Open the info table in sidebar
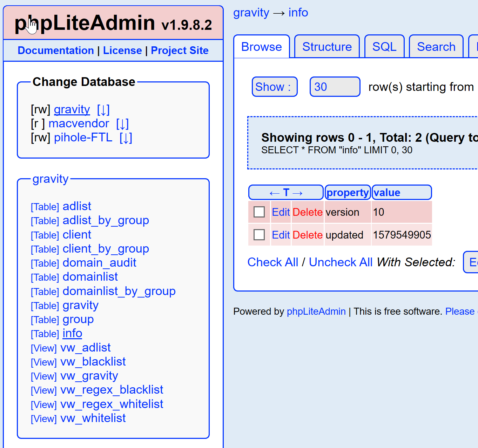 72,333
